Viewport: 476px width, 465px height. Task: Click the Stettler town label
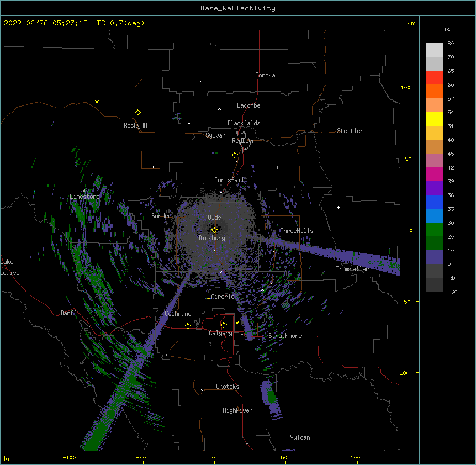coord(350,131)
